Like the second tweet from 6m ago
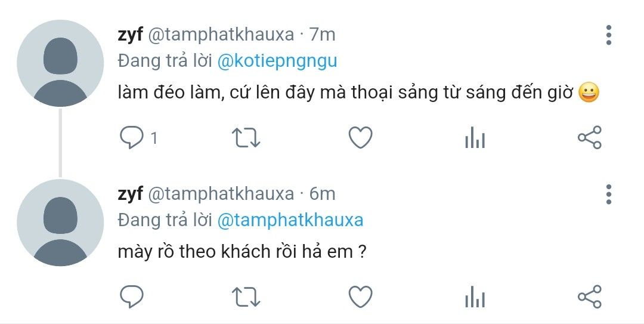Image resolution: width=644 pixels, height=324 pixels. point(360,297)
